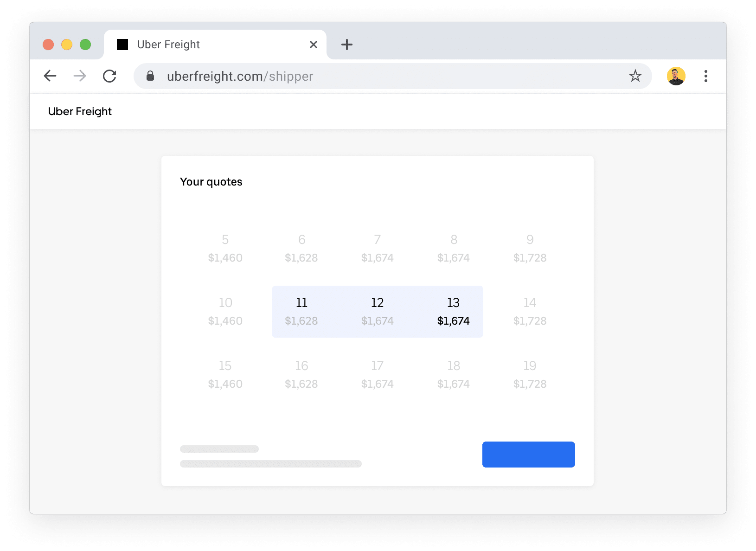Image resolution: width=756 pixels, height=551 pixels.
Task: Reload the Uber Freight page
Action: (109, 76)
